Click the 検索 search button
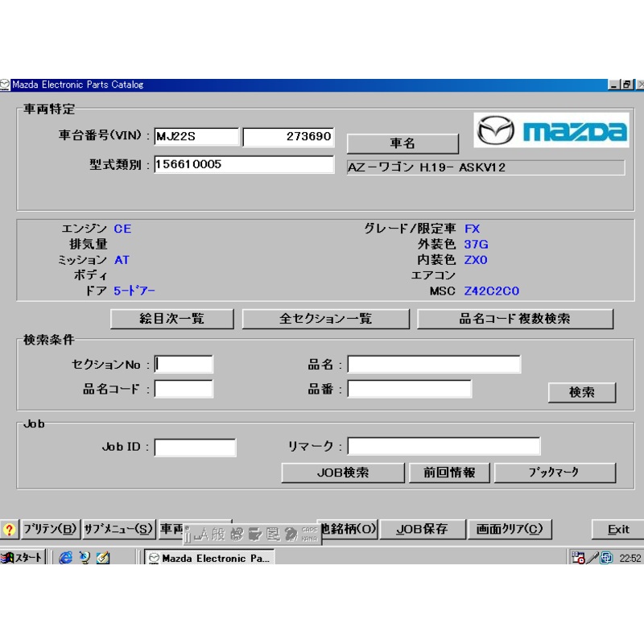 point(582,392)
